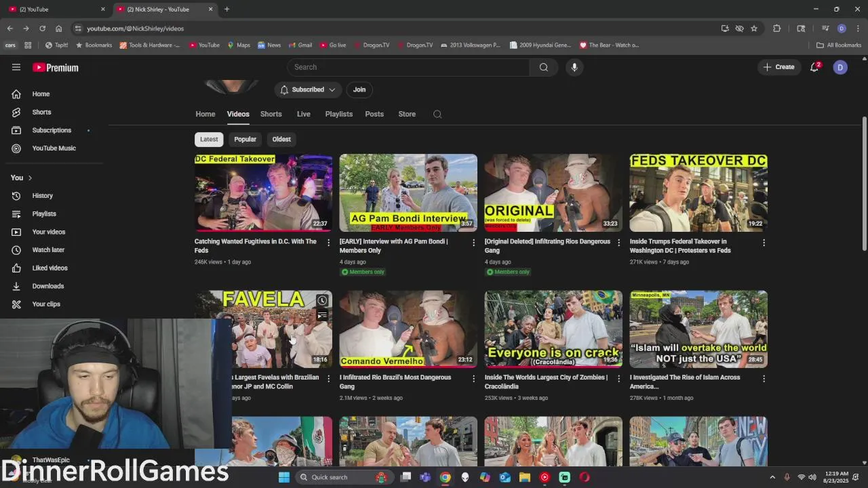Show hidden system tray icons
The height and width of the screenshot is (488, 868).
(x=772, y=477)
